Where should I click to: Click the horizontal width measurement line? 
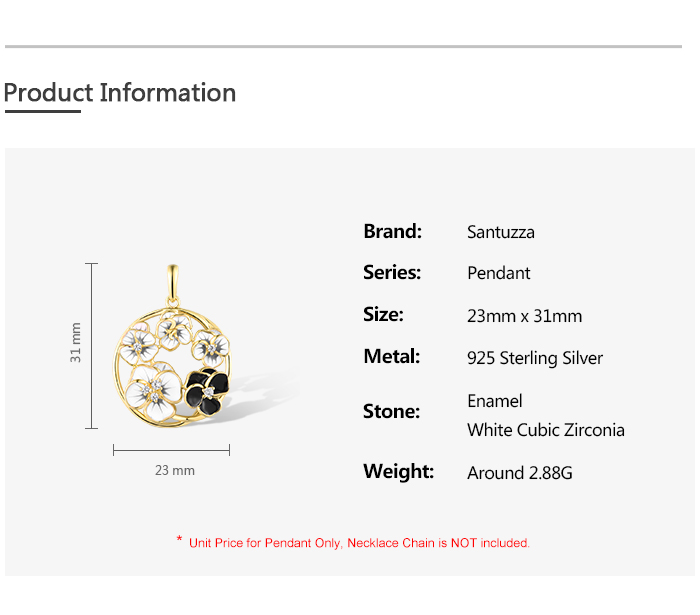(x=171, y=450)
